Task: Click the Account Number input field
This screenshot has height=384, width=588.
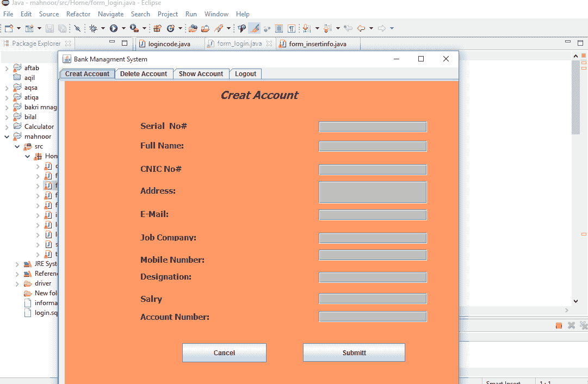Action: tap(373, 317)
